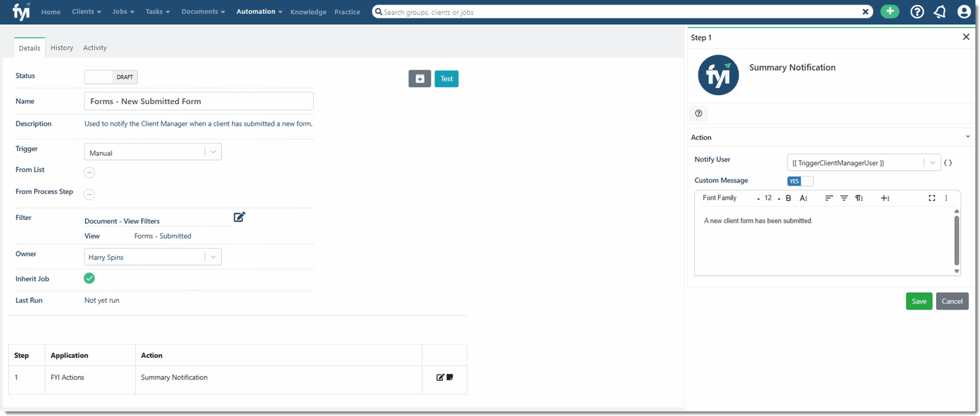Select the Details tab
Image resolution: width=980 pixels, height=416 pixels.
(x=29, y=48)
